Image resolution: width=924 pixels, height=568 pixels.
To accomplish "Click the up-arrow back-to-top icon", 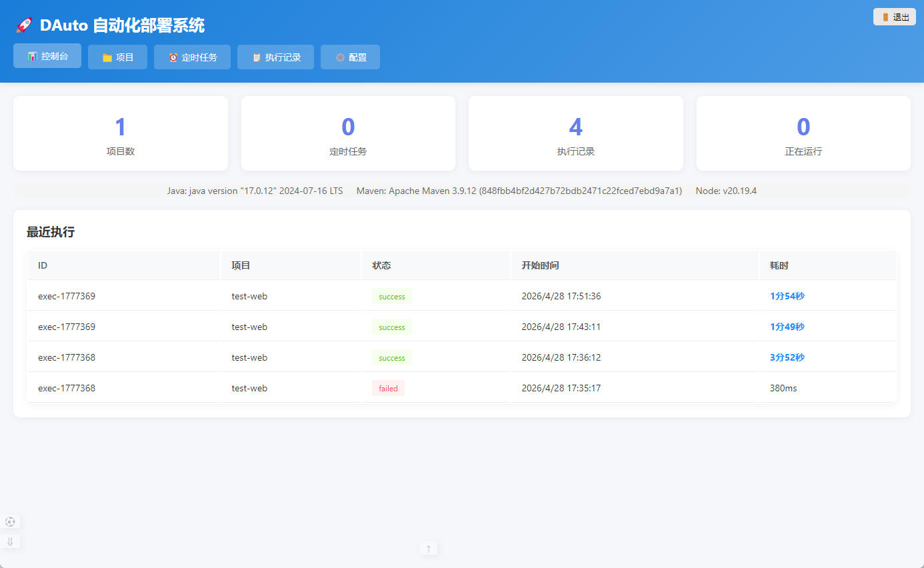I will pyautogui.click(x=429, y=549).
